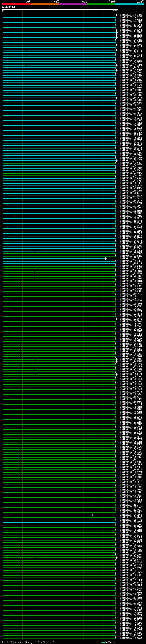This screenshot has width=146, height=644.
Task: Select the UniRef100_B0CE01 label
Action: pyautogui.click(x=131, y=72)
